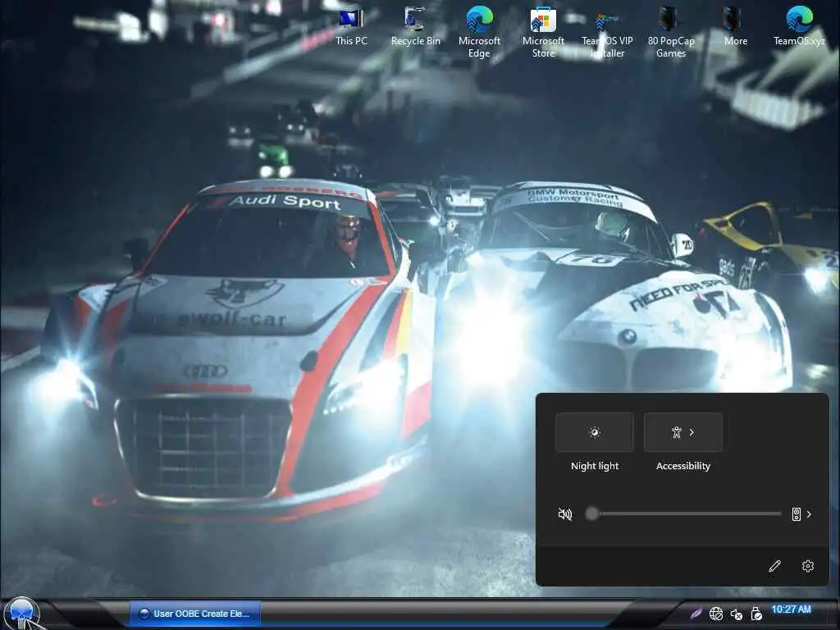Click the muted volume tray icon

tap(736, 614)
